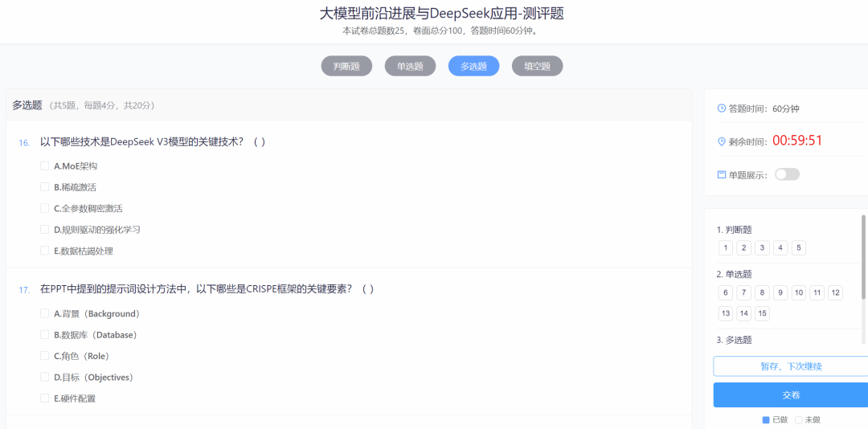This screenshot has width=868, height=429.
Task: Click the timer icon beside 剩余时间
Action: (x=721, y=141)
